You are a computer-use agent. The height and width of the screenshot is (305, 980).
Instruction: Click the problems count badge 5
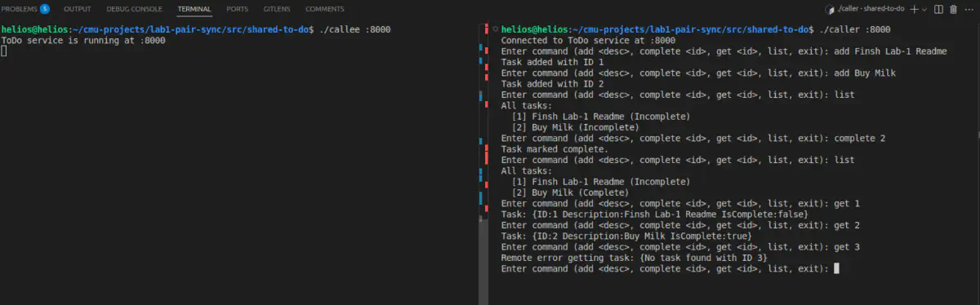45,9
